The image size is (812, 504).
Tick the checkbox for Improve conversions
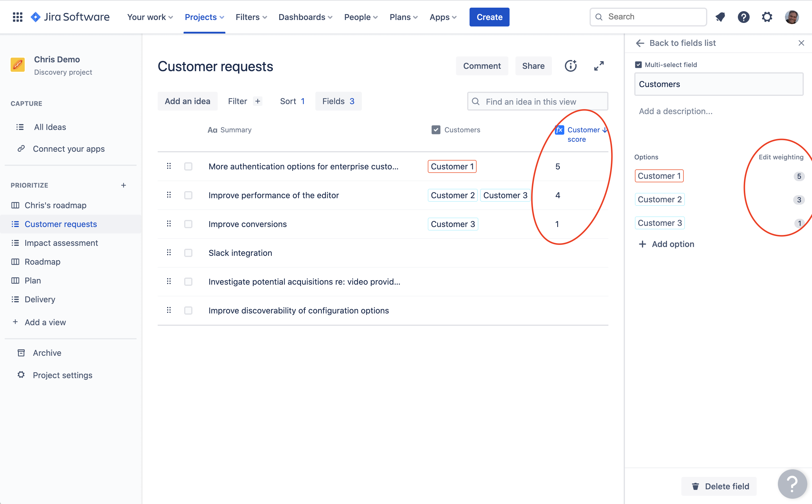(188, 224)
